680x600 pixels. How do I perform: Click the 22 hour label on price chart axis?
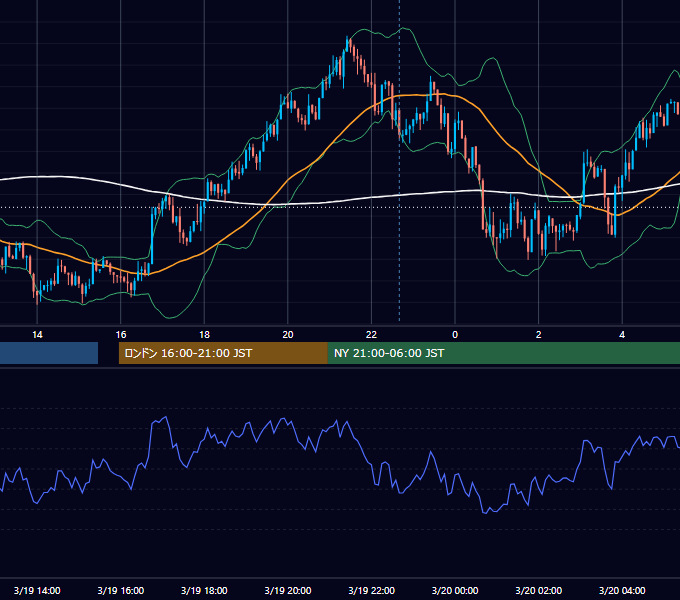pos(371,335)
